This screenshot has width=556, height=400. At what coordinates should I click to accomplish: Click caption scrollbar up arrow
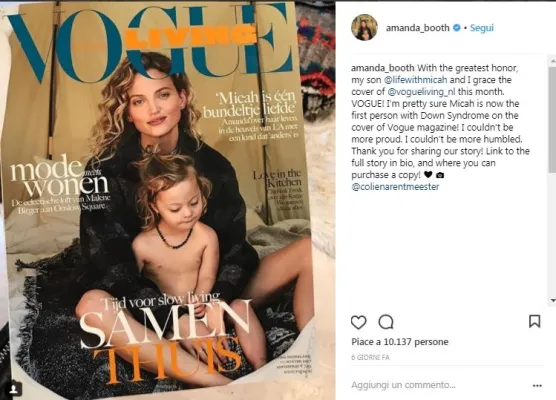[553, 61]
